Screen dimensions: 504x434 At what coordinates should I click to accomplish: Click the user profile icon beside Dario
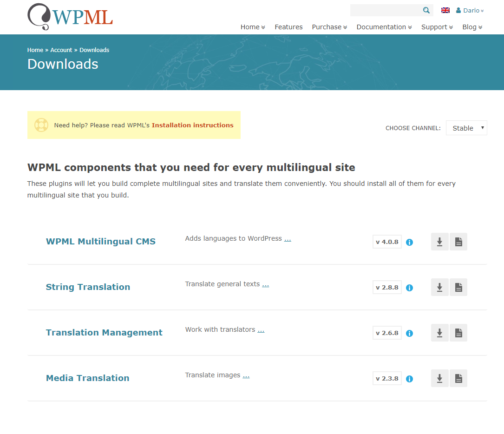click(458, 10)
